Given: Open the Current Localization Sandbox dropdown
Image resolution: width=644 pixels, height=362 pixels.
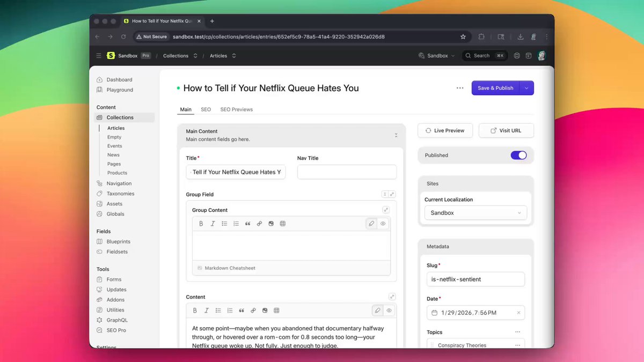Looking at the screenshot, I should click(475, 213).
